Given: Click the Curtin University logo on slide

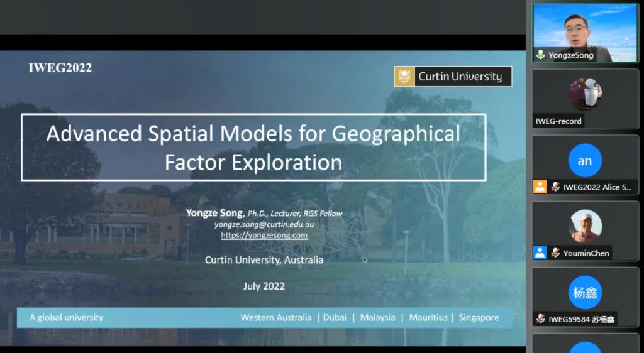Looking at the screenshot, I should pyautogui.click(x=453, y=77).
